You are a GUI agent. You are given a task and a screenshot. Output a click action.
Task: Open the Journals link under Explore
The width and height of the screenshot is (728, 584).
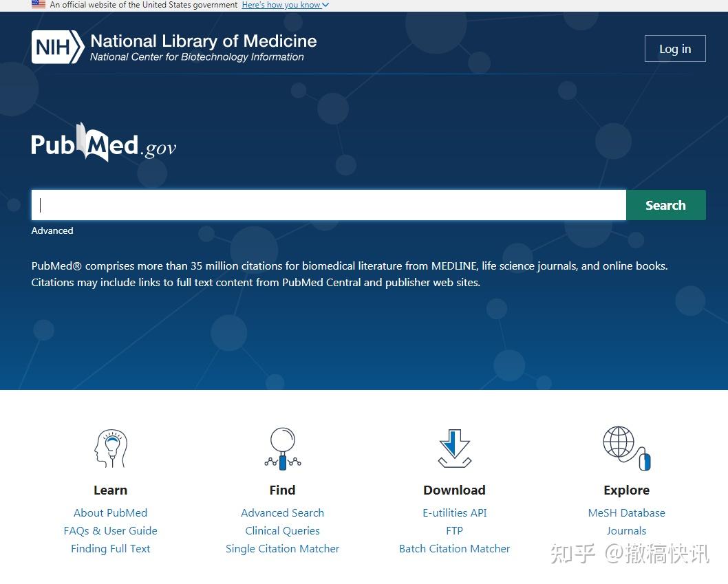click(x=626, y=530)
